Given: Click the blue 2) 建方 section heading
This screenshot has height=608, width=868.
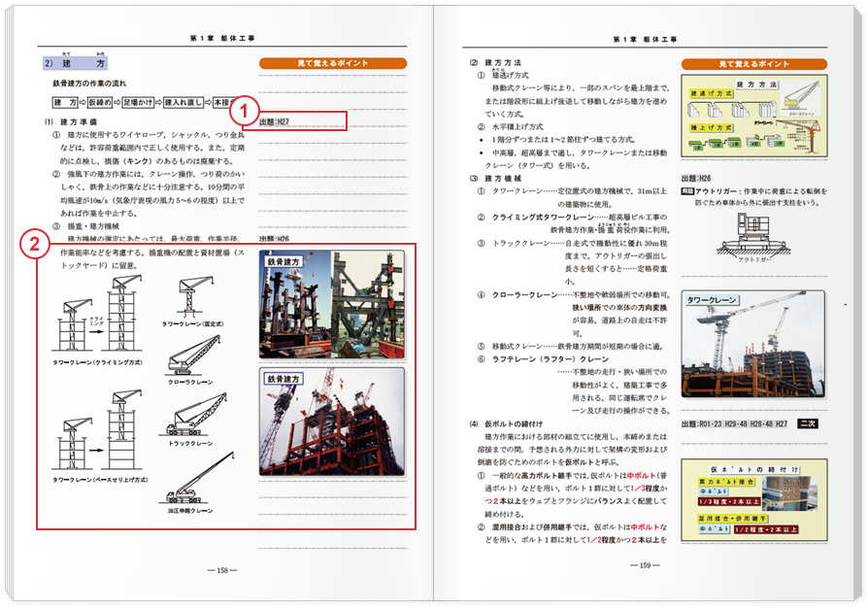Looking at the screenshot, I should (82, 64).
